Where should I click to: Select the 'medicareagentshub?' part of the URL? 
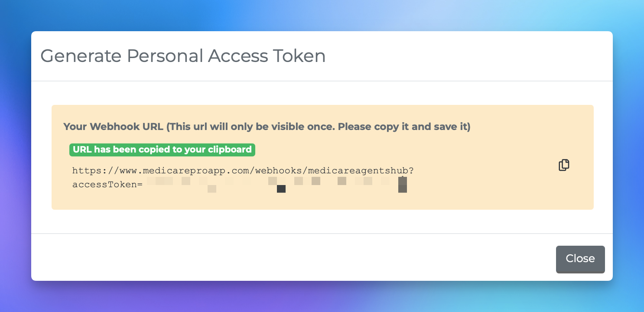(x=361, y=171)
